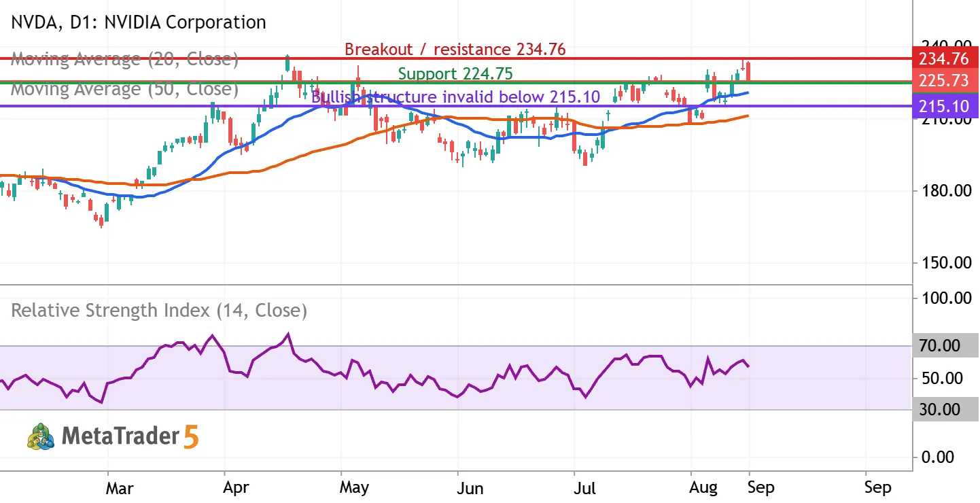980x503 pixels.
Task: Click the Apr date axis label
Action: [237, 487]
